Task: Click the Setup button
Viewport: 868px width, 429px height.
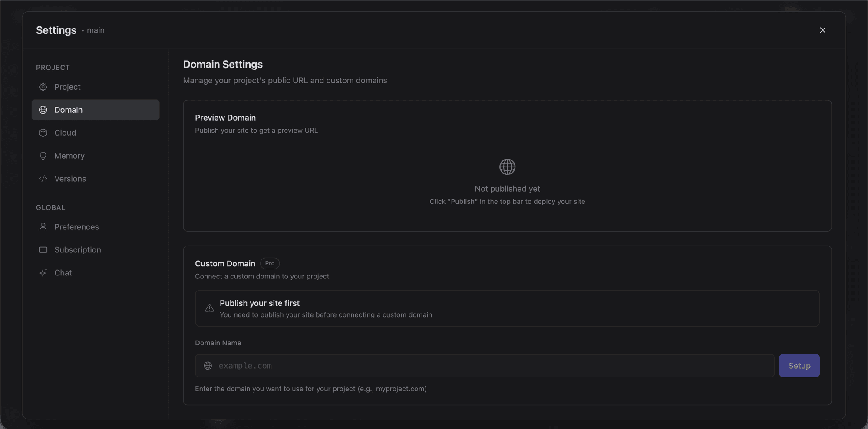Action: pyautogui.click(x=799, y=366)
